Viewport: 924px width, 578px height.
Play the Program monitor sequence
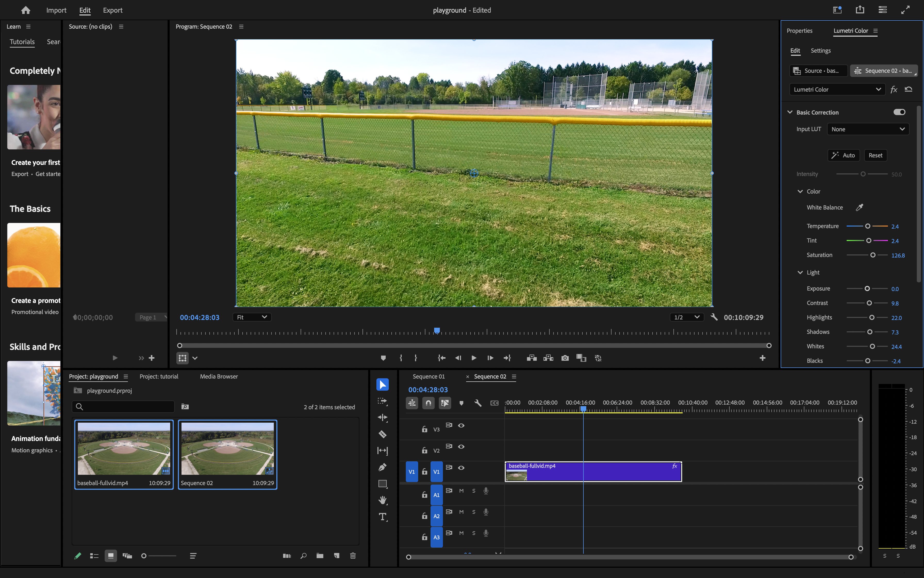(473, 358)
